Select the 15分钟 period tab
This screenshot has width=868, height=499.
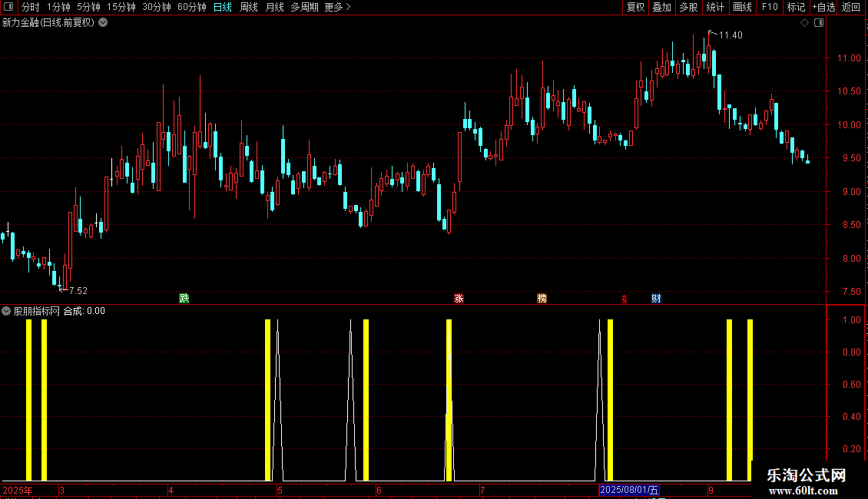click(121, 7)
